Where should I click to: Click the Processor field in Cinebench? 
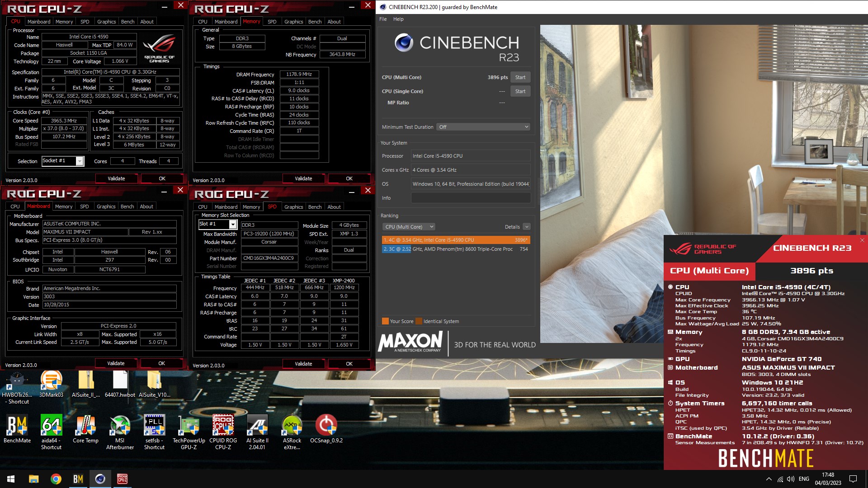(x=471, y=156)
